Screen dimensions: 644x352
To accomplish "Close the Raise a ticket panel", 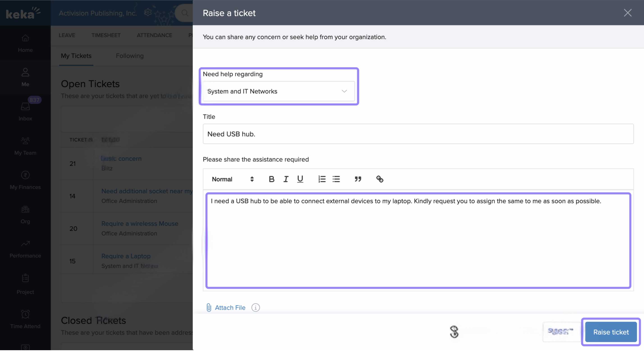I will click(627, 13).
